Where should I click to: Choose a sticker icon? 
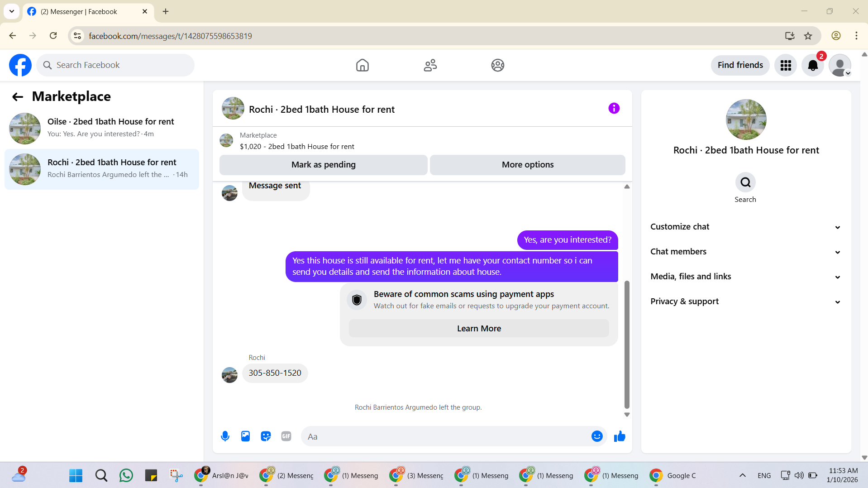(x=266, y=436)
